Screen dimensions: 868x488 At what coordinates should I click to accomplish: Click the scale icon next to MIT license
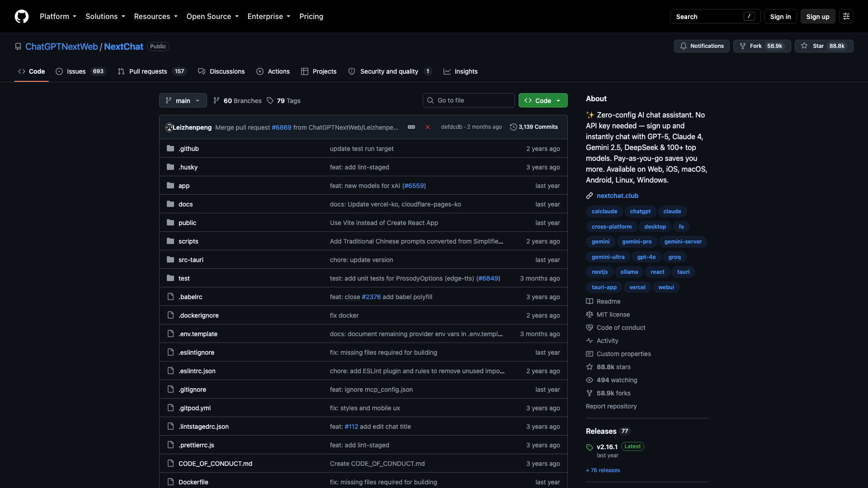click(590, 314)
